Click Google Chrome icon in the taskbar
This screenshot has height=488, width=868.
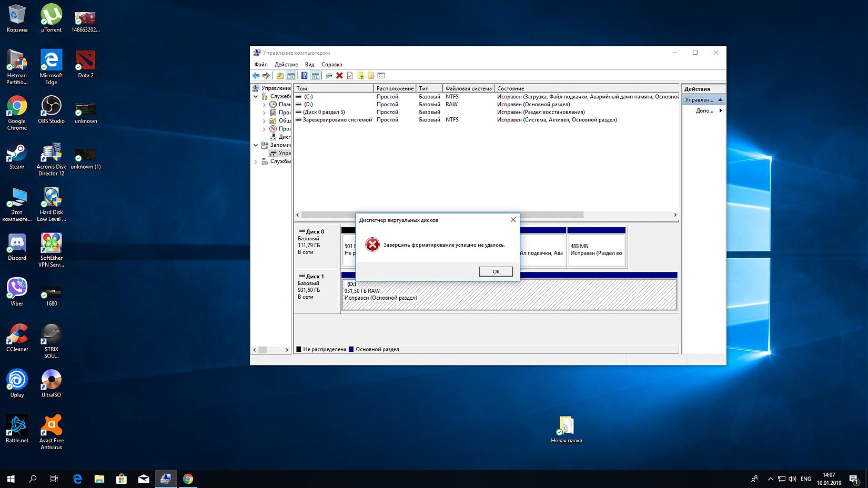pyautogui.click(x=188, y=479)
